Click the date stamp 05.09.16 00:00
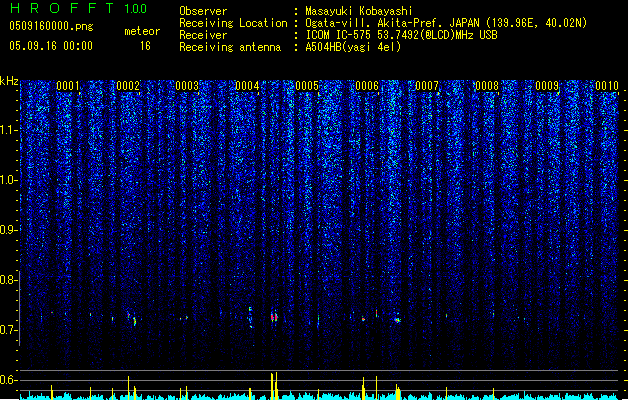The image size is (629, 400). [x=51, y=46]
